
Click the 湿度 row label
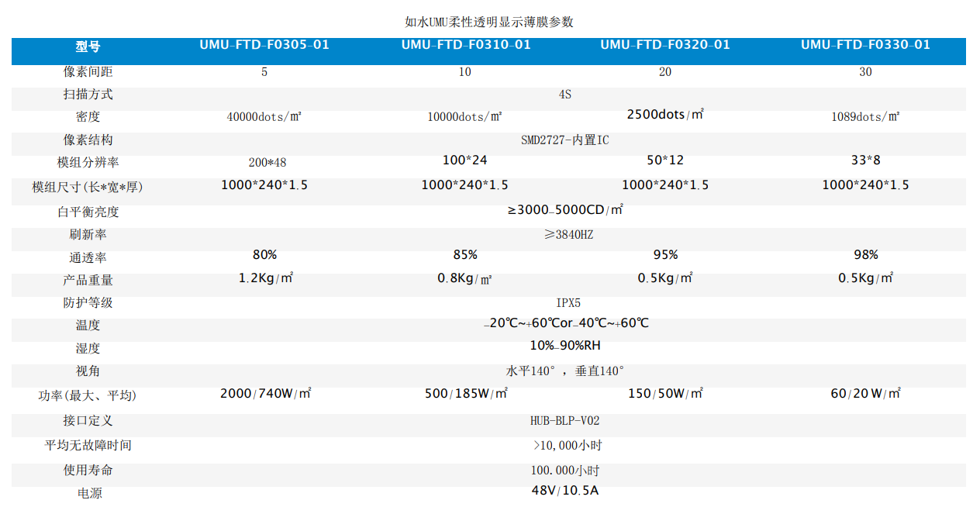click(88, 349)
